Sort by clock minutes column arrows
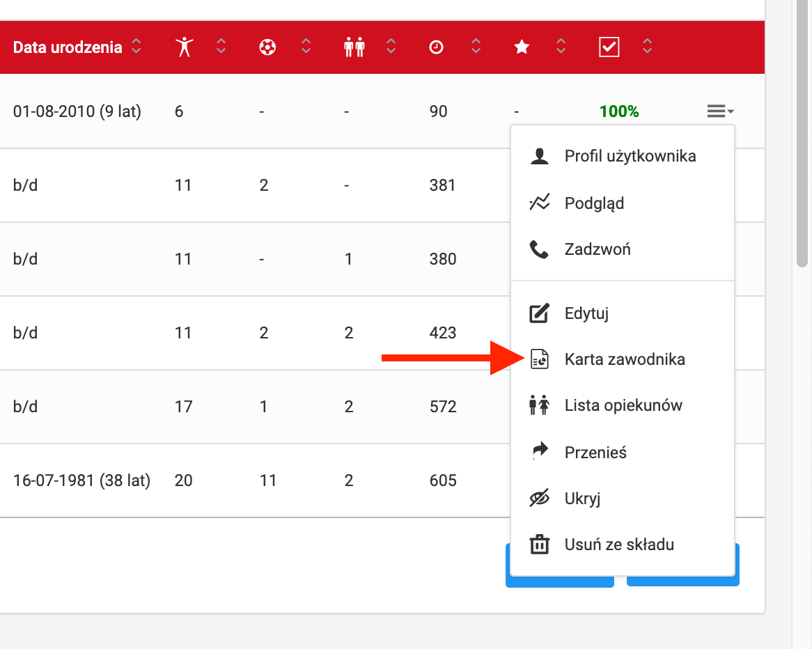812x649 pixels. tap(476, 47)
